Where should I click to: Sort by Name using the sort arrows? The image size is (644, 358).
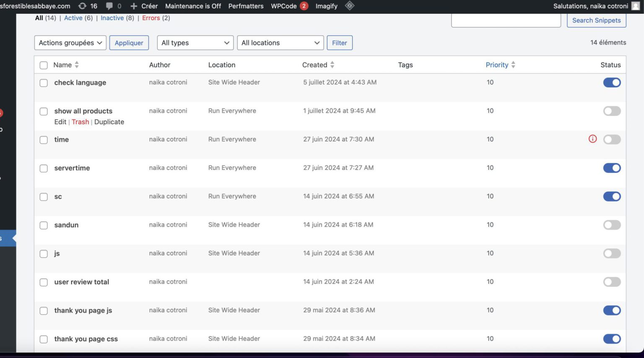(x=77, y=65)
